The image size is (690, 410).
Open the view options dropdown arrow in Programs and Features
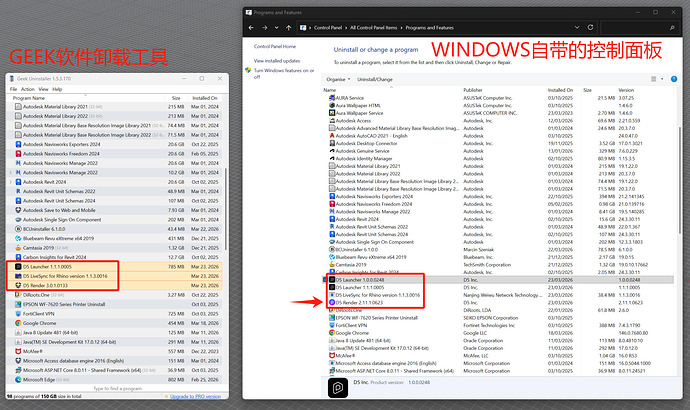[662, 79]
